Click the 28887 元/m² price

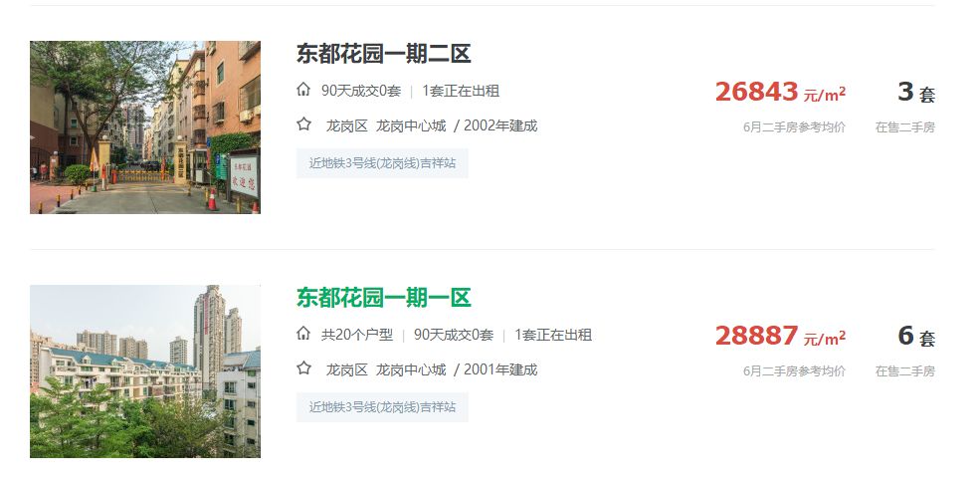point(781,336)
